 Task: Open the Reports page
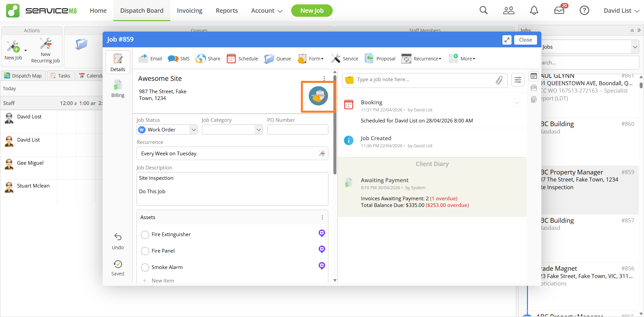click(227, 10)
